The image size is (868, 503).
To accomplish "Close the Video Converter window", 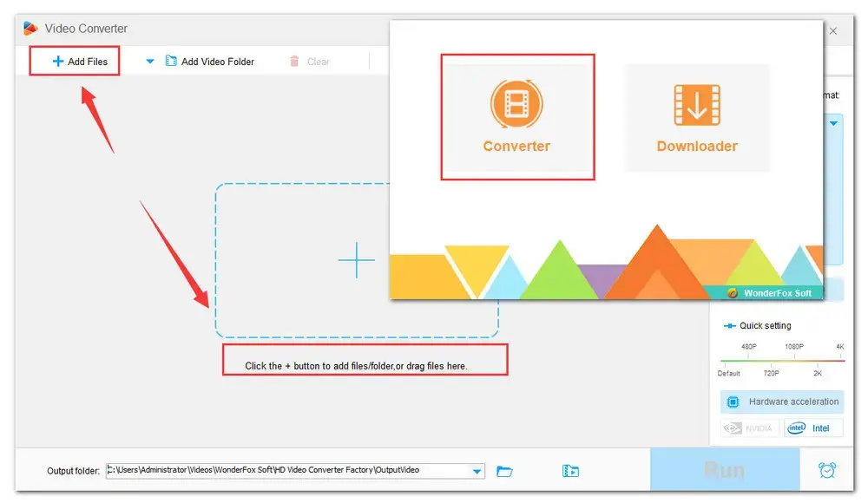I will coord(833,31).
